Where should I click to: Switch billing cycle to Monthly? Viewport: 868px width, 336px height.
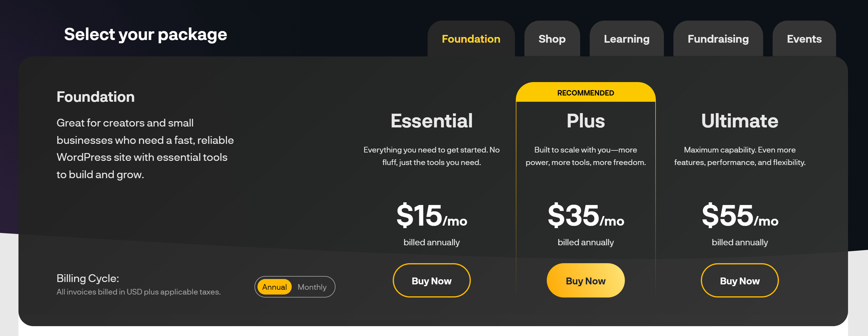pos(312,287)
